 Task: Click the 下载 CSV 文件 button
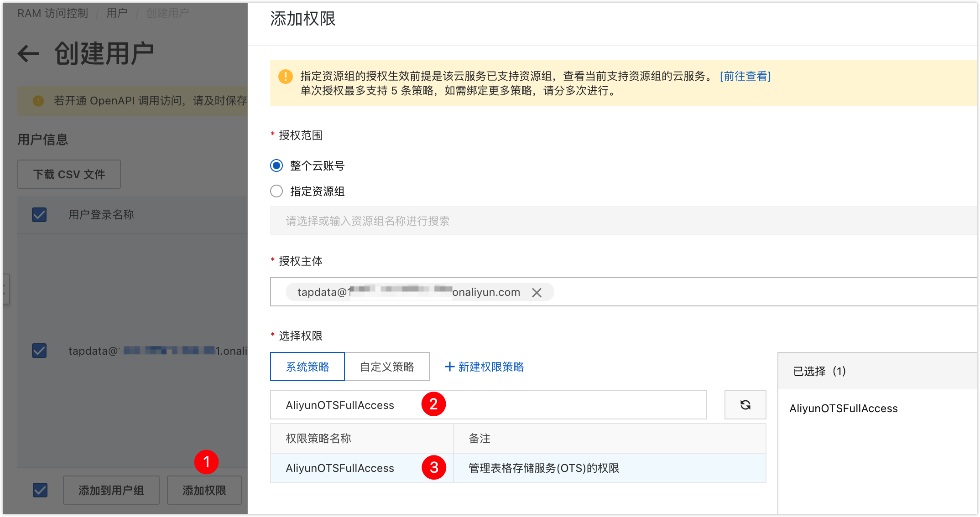[68, 174]
